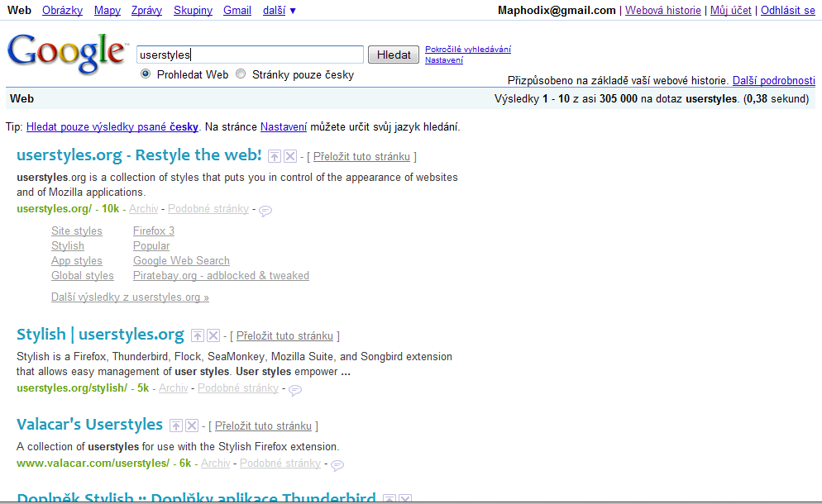Open Podobné stránky for userstyles.org/ result
Image resolution: width=822 pixels, height=504 pixels.
[208, 208]
